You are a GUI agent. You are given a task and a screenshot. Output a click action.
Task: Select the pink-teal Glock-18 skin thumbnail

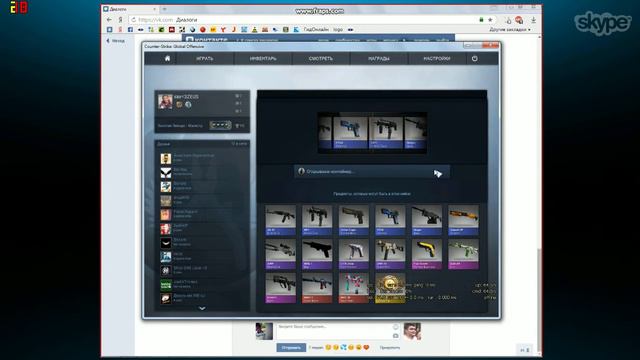point(354,288)
